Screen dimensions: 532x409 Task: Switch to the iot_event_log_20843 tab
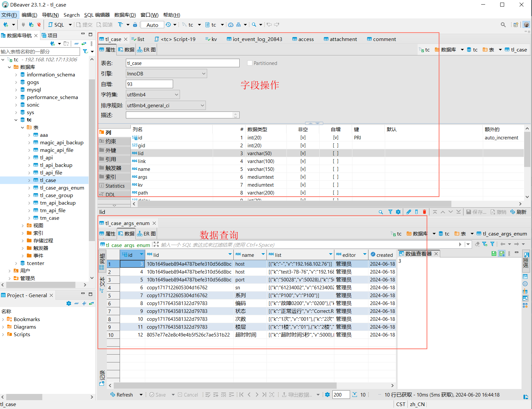(x=254, y=39)
